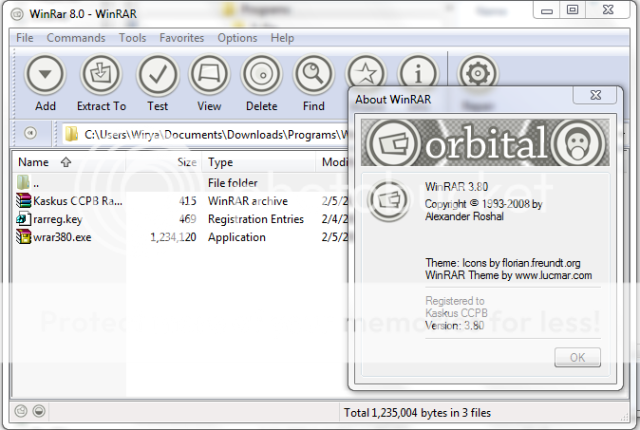Click the star Wizard toolbar icon

pyautogui.click(x=366, y=71)
